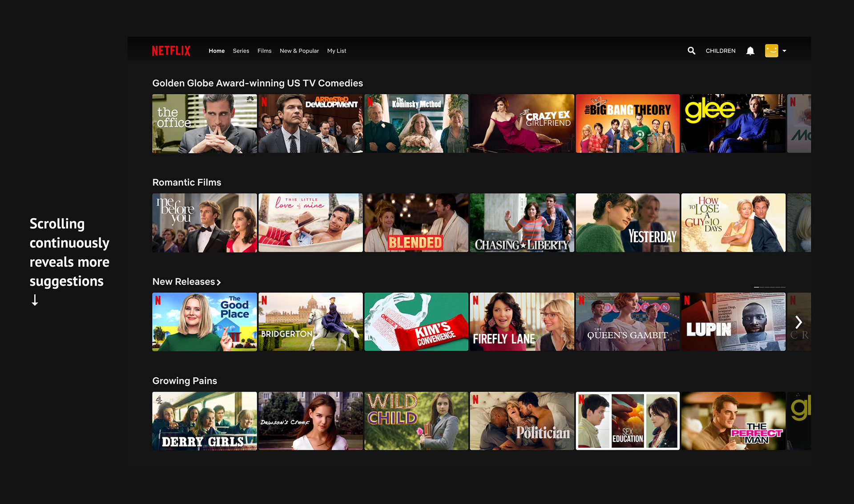Choose The Politician tile

[522, 421]
